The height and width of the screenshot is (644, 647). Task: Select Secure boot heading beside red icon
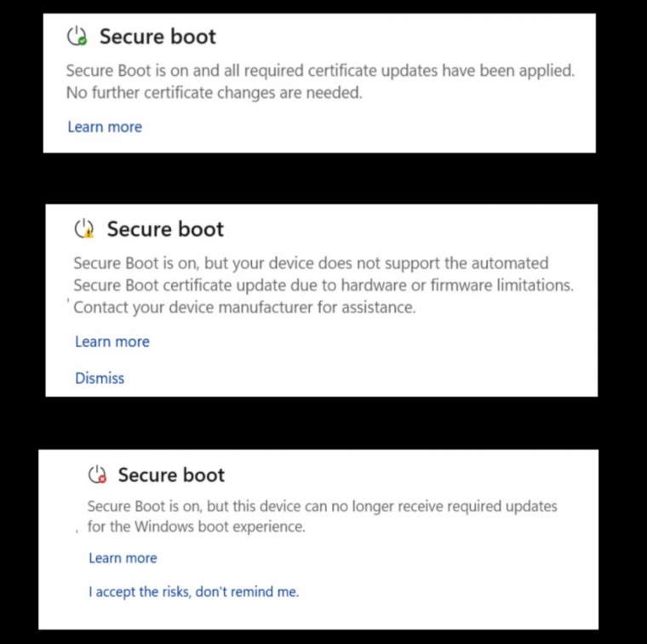click(x=171, y=475)
